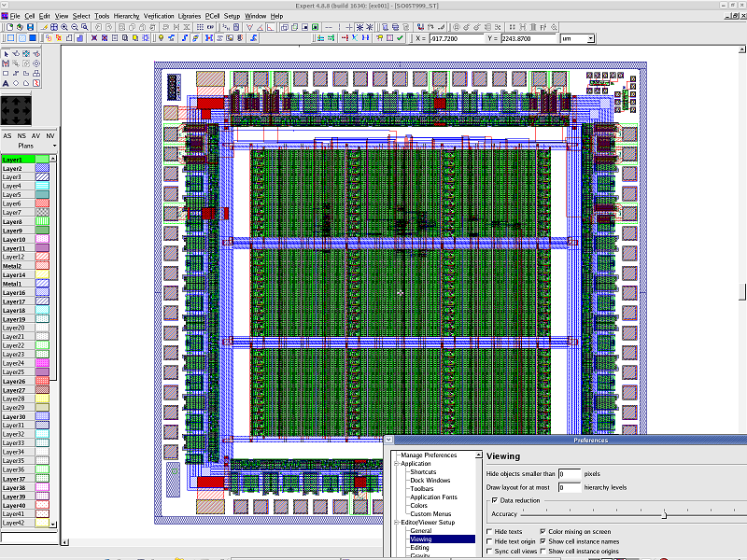Click the green checkmark icon beside X field
Screen dimensions: 747x560
[401, 38]
